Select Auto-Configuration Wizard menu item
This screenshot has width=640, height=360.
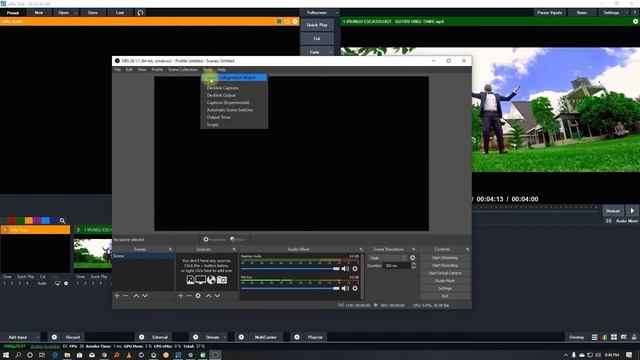coord(234,78)
